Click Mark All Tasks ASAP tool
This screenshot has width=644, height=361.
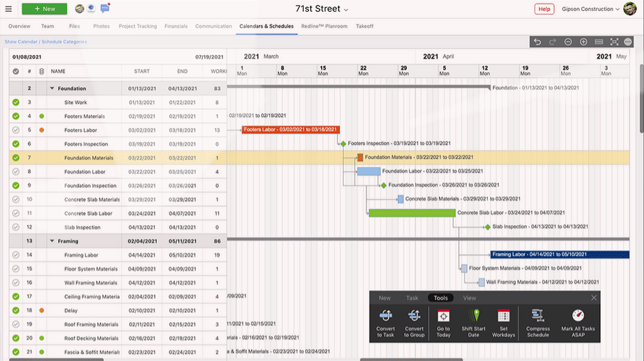[x=578, y=323]
